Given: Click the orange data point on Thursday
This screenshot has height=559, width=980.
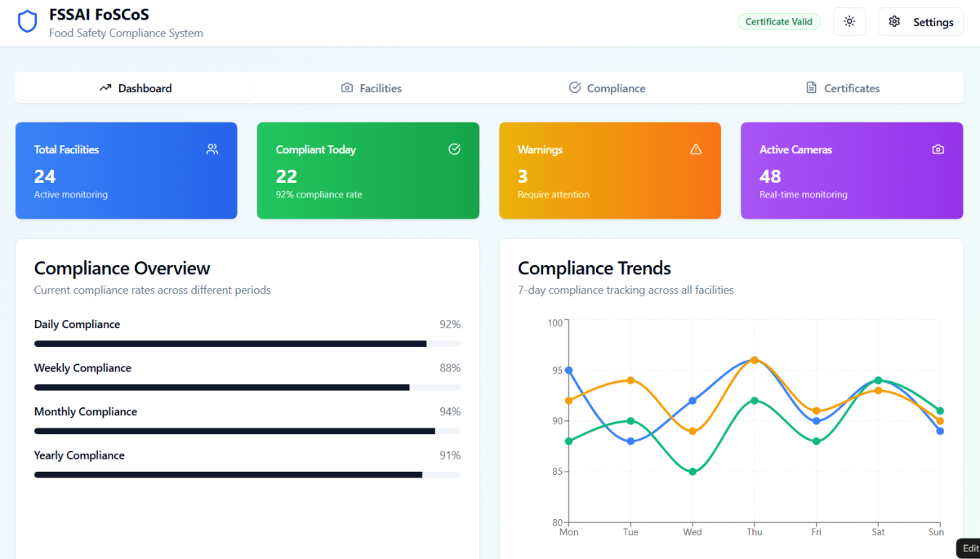Looking at the screenshot, I should (x=755, y=360).
